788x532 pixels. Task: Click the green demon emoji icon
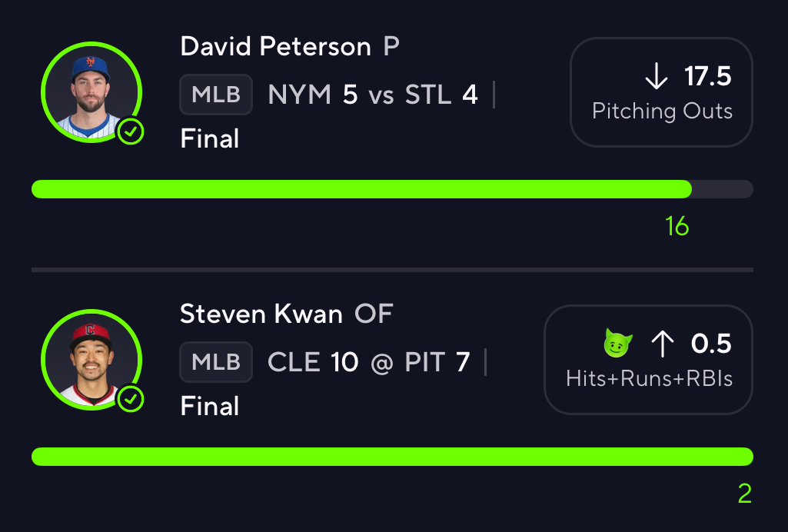[617, 344]
